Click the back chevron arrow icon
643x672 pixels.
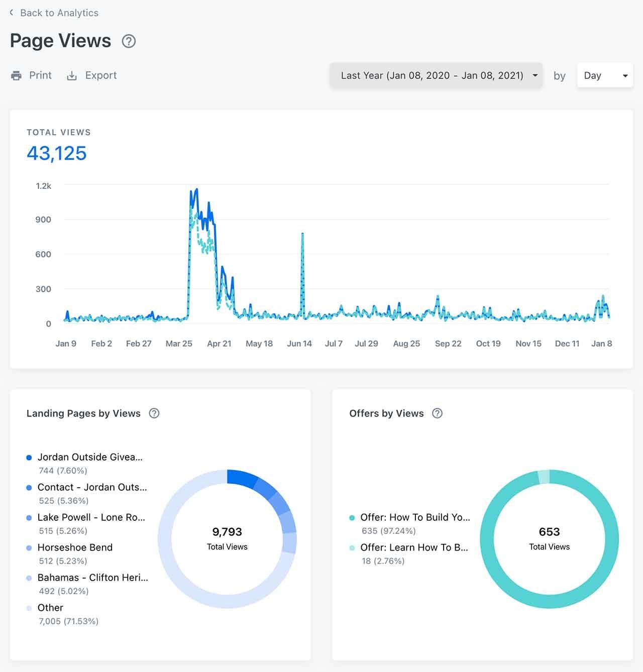coord(12,13)
